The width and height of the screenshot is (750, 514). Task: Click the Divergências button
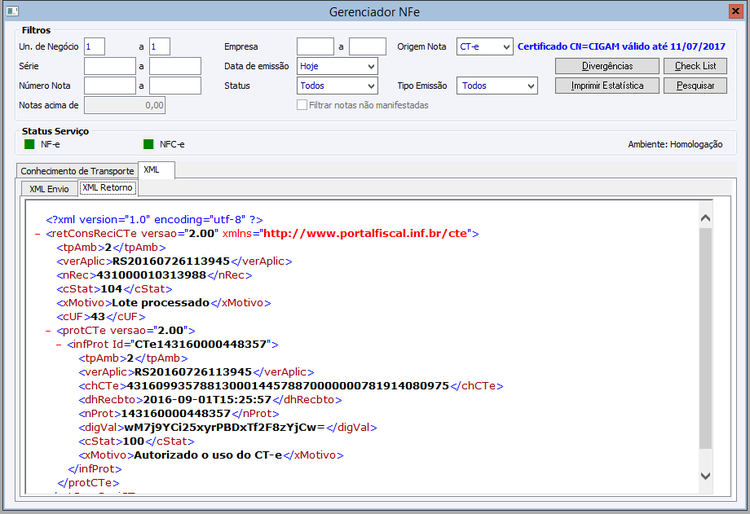pos(607,66)
